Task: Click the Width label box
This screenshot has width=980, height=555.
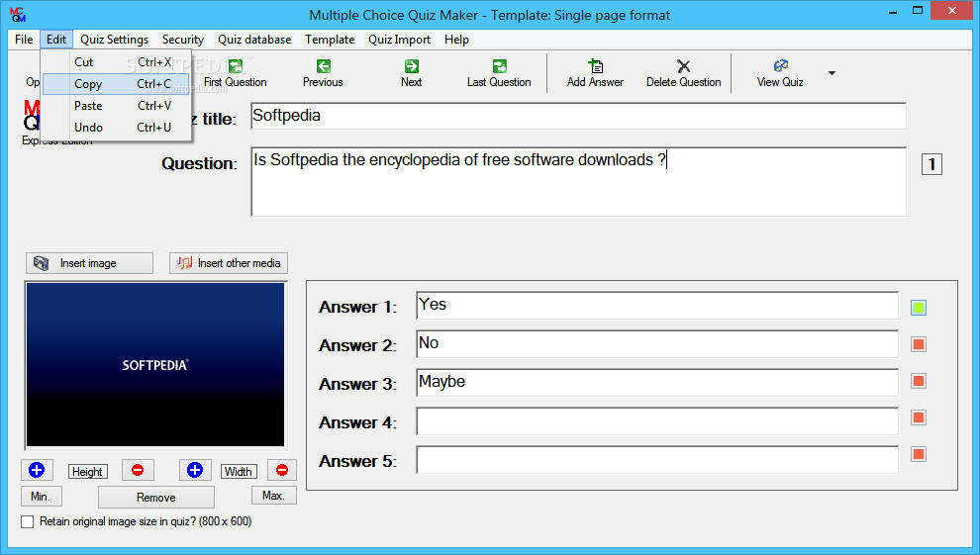Action: pos(239,471)
